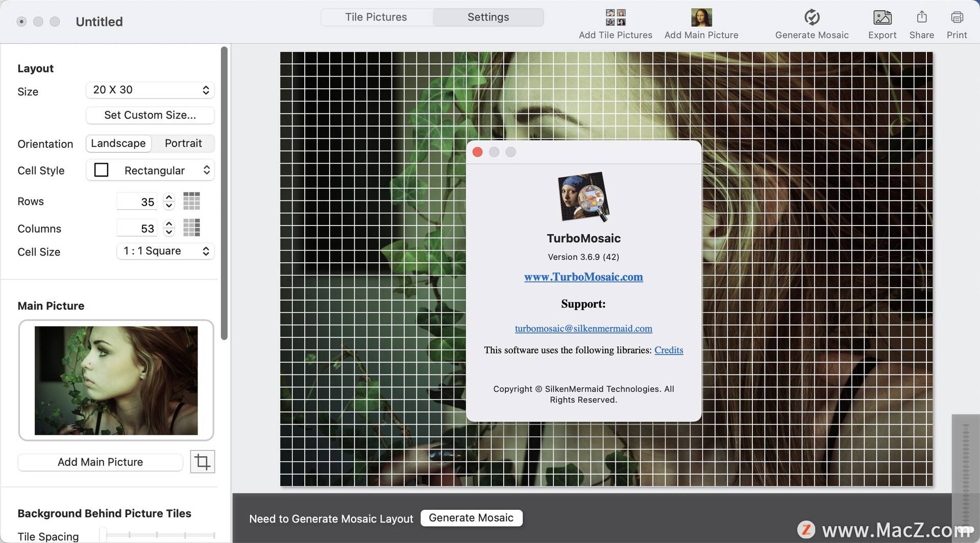The image size is (980, 543).
Task: Open the Share toolbar icon
Action: tap(921, 17)
